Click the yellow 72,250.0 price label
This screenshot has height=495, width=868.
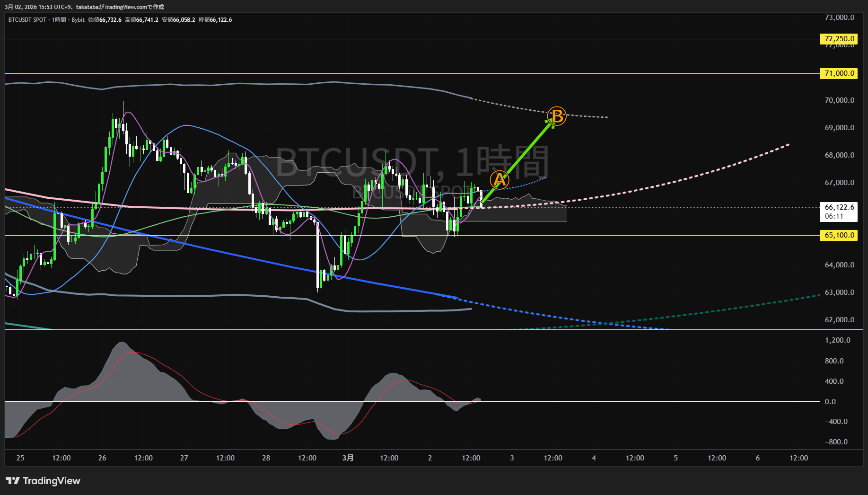[x=839, y=39]
